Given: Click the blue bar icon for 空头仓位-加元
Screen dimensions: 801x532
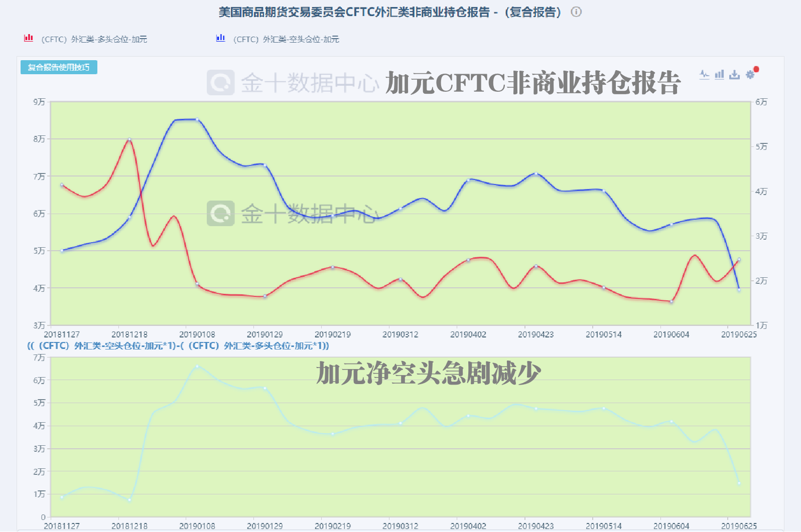Looking at the screenshot, I should pos(220,38).
